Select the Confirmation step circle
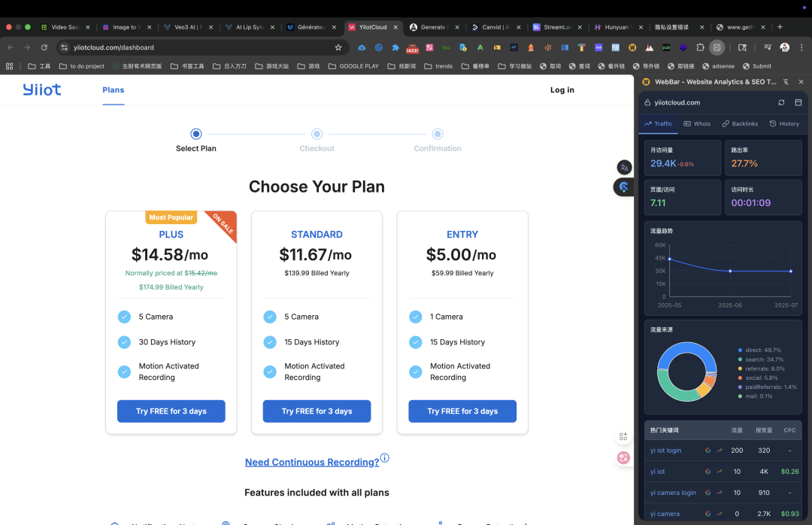This screenshot has width=812, height=525. pyautogui.click(x=438, y=134)
